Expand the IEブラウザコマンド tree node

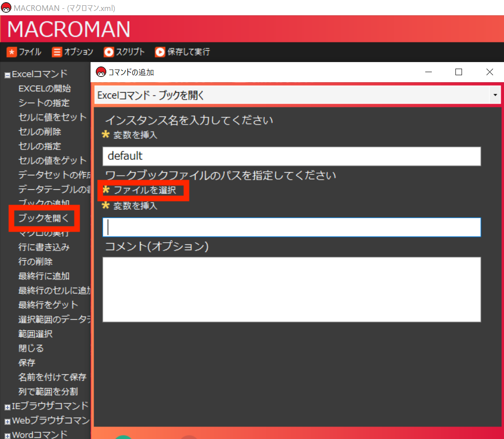[x=7, y=407]
